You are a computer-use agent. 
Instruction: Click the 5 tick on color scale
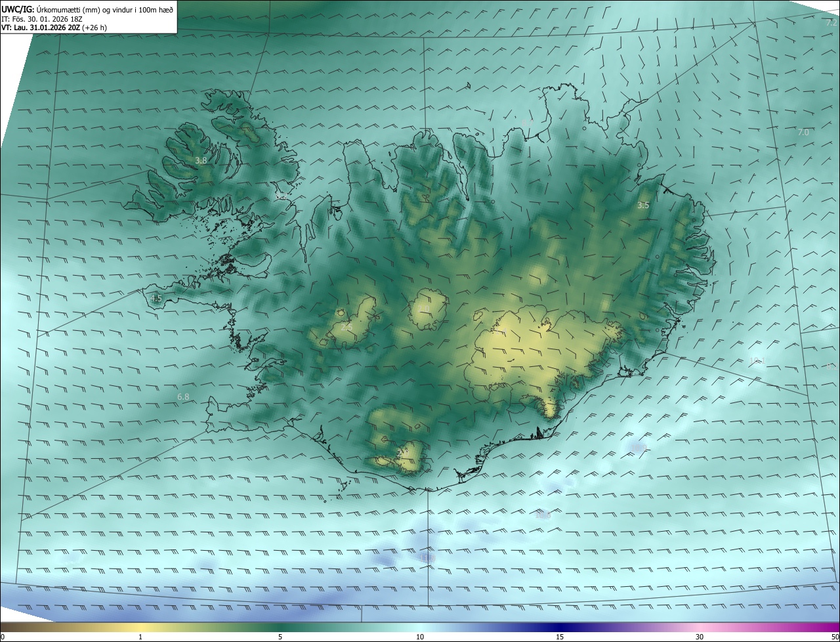(x=280, y=637)
